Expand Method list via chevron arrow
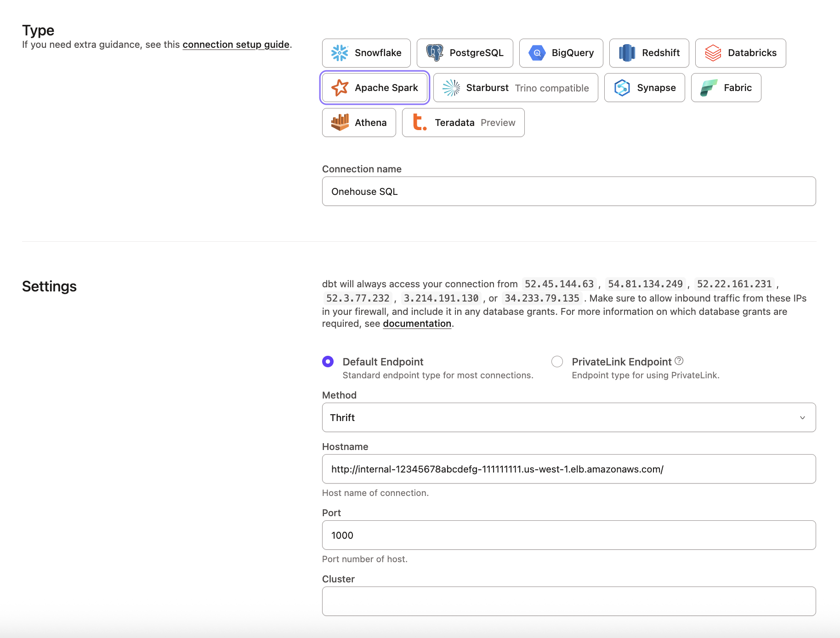 (x=802, y=417)
